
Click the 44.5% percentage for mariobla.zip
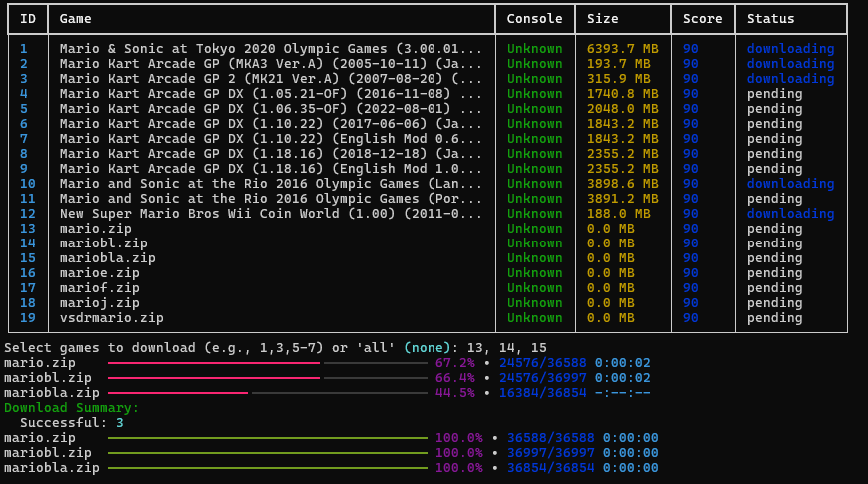tap(454, 393)
